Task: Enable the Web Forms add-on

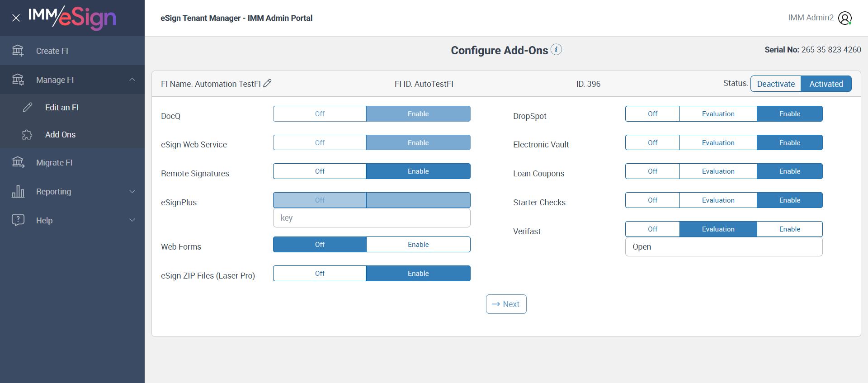Action: [x=418, y=245]
